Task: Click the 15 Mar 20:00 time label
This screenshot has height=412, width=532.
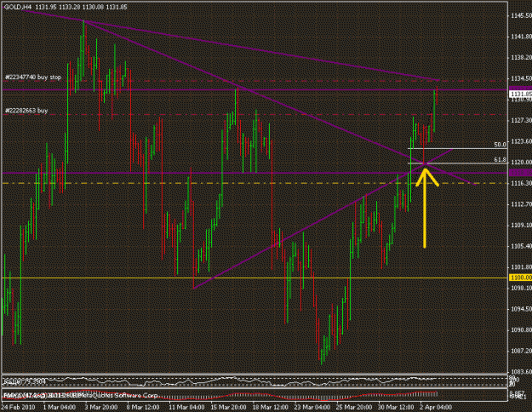Action: point(228,407)
